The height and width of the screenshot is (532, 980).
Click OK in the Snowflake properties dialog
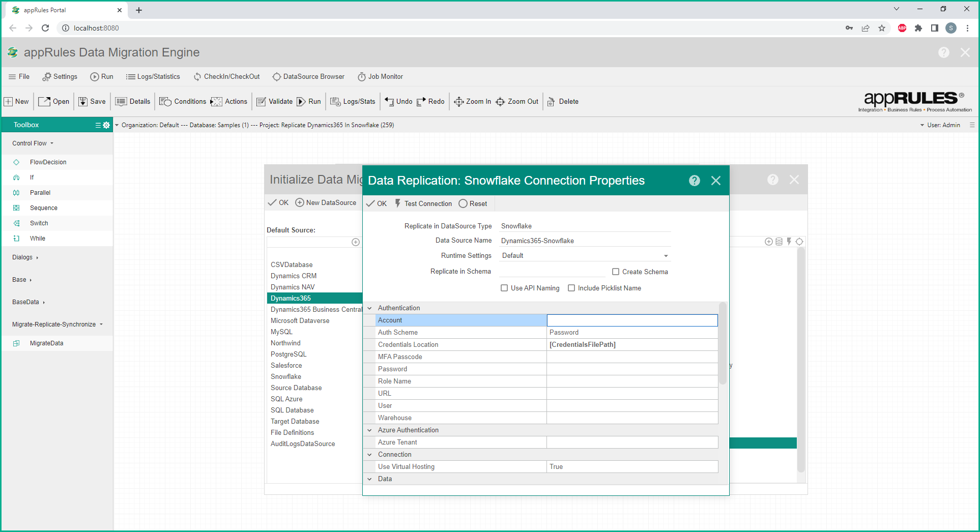[x=377, y=203]
